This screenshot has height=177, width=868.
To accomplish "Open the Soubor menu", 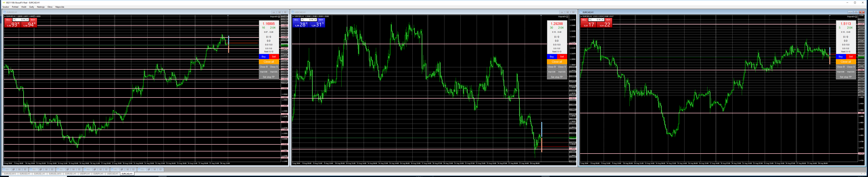I will tap(6, 7).
